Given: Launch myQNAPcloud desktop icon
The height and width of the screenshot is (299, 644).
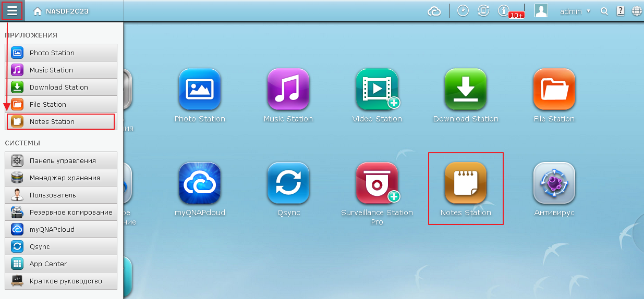Looking at the screenshot, I should tap(200, 183).
